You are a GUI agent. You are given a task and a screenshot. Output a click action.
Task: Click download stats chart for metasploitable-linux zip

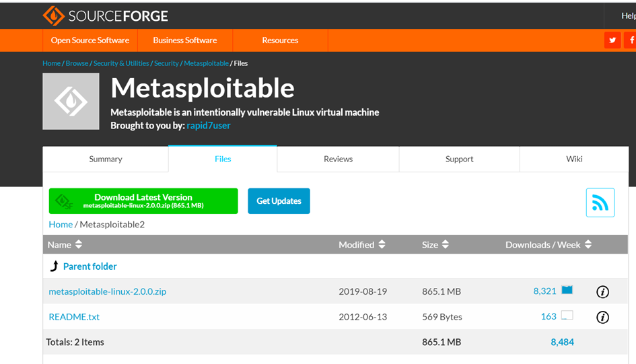(567, 290)
